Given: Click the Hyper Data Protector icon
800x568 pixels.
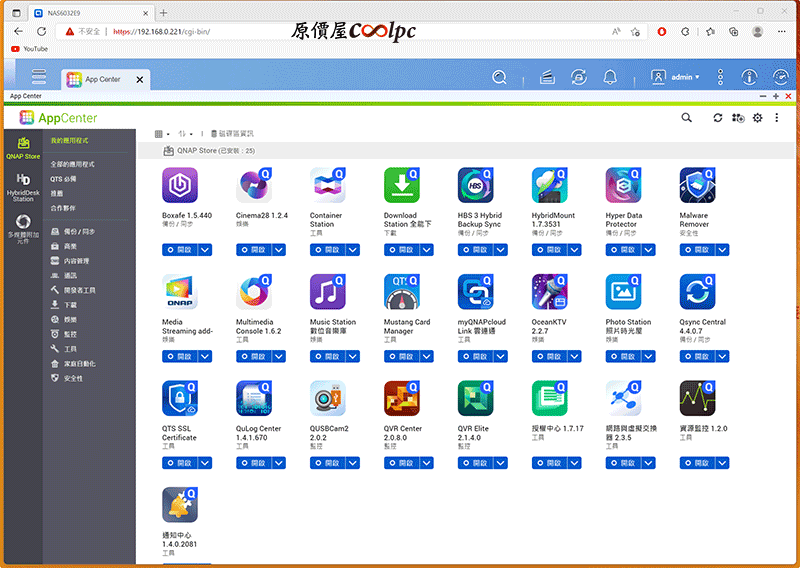Looking at the screenshot, I should coord(623,185).
